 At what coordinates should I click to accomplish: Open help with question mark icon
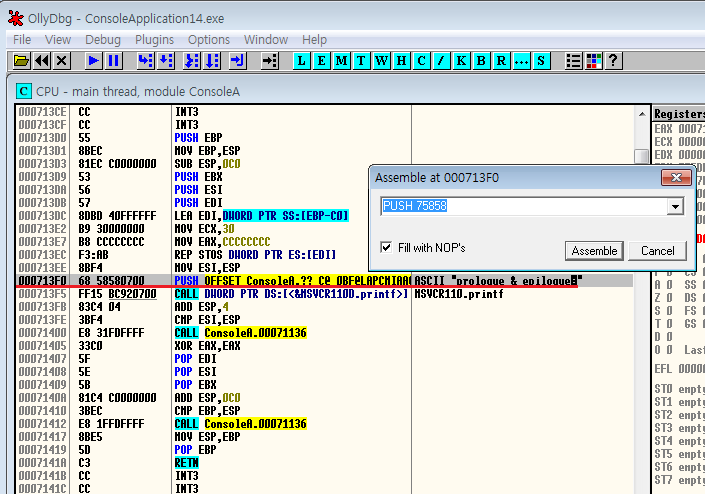point(613,61)
